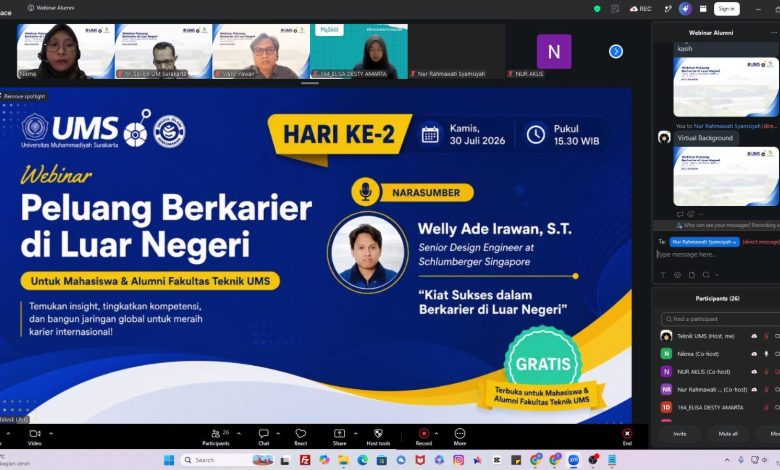Image resolution: width=780 pixels, height=470 pixels.
Task: Open the AI Companion sparkle icon
Action: pyautogui.click(x=685, y=8)
